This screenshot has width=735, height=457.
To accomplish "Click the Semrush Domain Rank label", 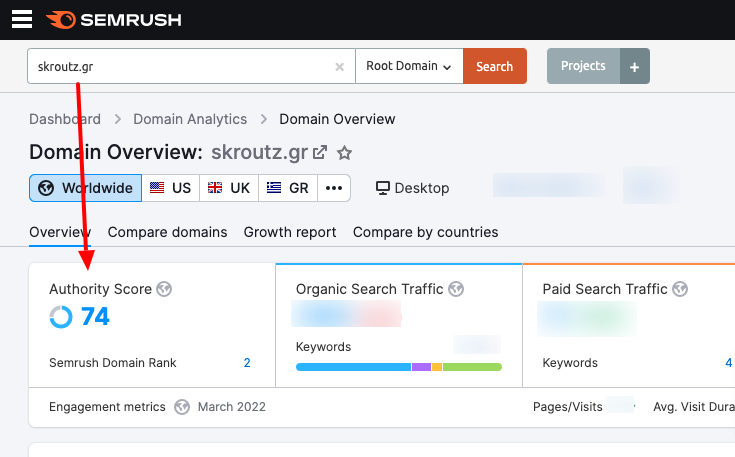I will 112,363.
